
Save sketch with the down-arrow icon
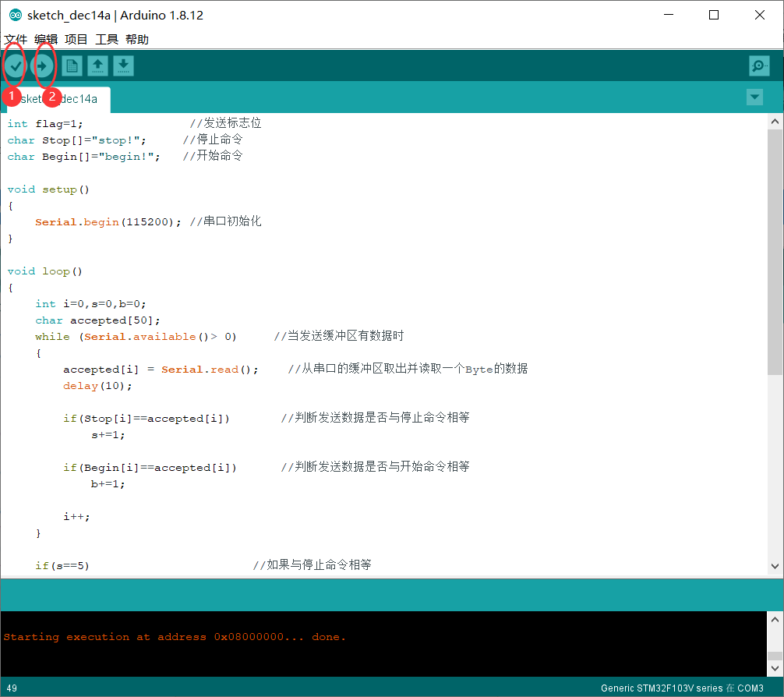(123, 65)
